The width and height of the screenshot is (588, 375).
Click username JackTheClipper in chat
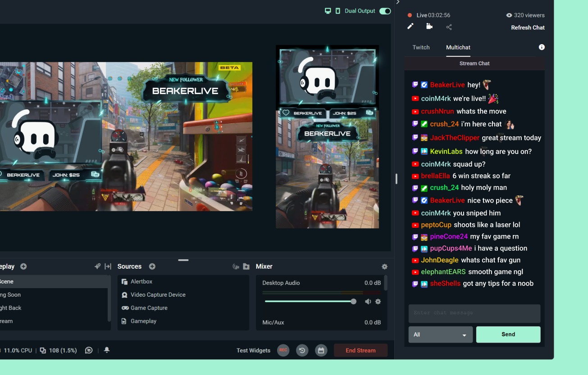455,138
